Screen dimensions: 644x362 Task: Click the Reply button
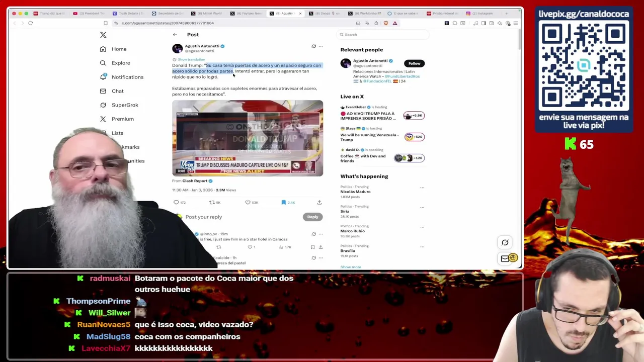point(312,217)
